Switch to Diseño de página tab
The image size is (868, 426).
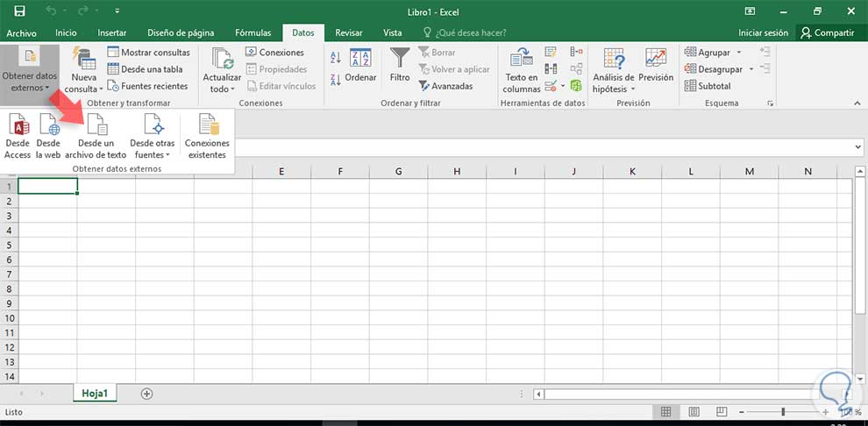(x=181, y=32)
